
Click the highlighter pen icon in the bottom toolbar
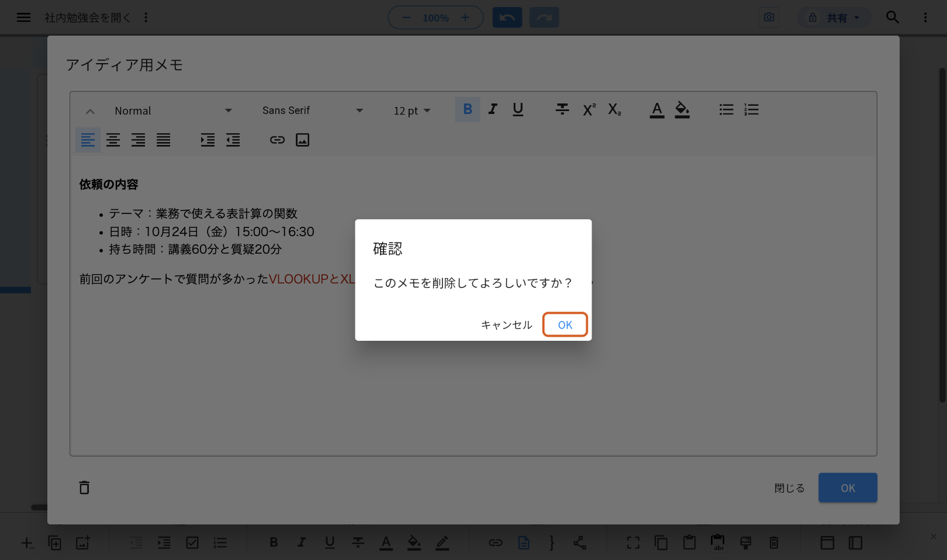coord(443,543)
